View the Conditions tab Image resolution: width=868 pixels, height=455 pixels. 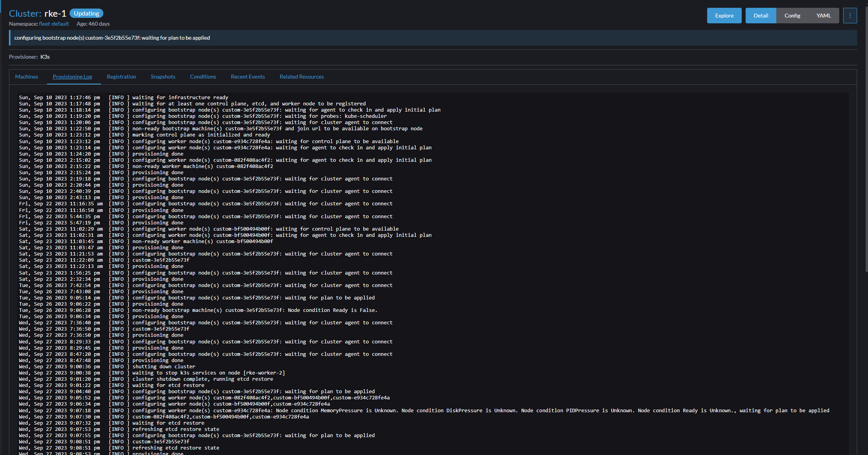(x=203, y=77)
